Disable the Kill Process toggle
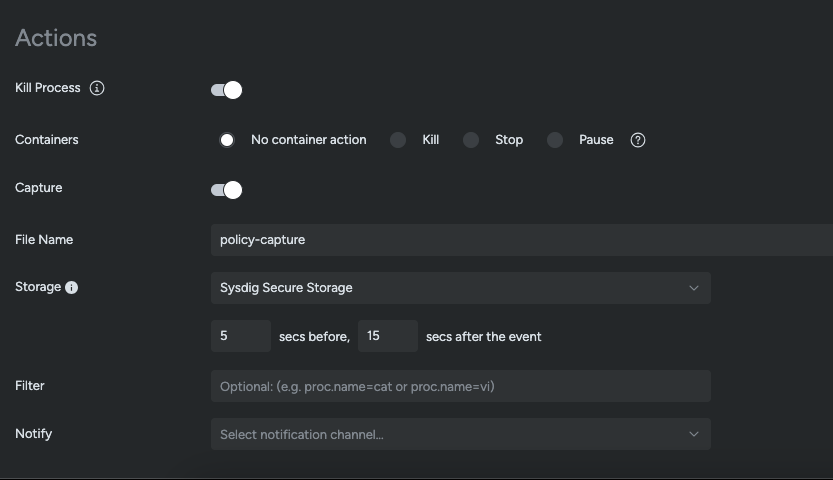 [x=226, y=90]
